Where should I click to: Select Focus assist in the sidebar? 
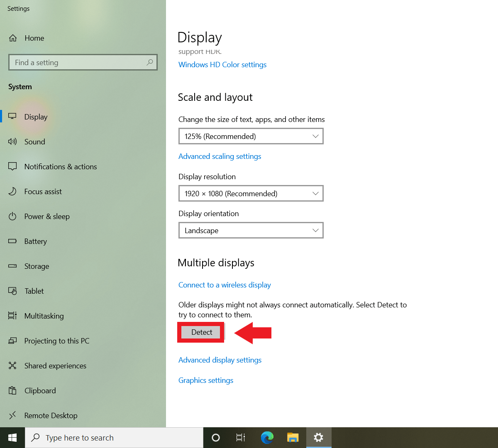pos(43,191)
